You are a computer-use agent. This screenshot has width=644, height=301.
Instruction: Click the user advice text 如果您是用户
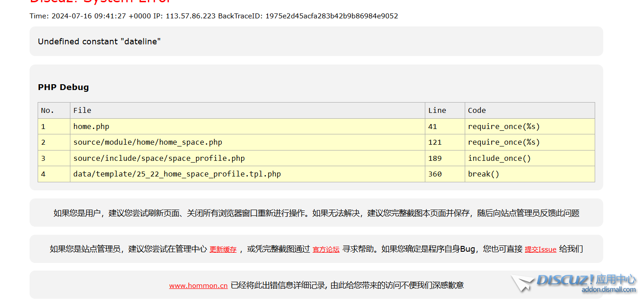pos(316,213)
